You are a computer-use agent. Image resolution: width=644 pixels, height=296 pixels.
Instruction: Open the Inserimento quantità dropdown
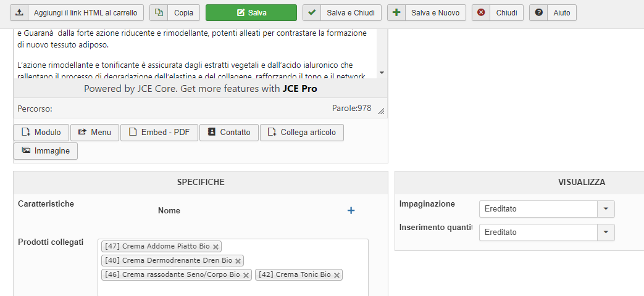click(546, 232)
